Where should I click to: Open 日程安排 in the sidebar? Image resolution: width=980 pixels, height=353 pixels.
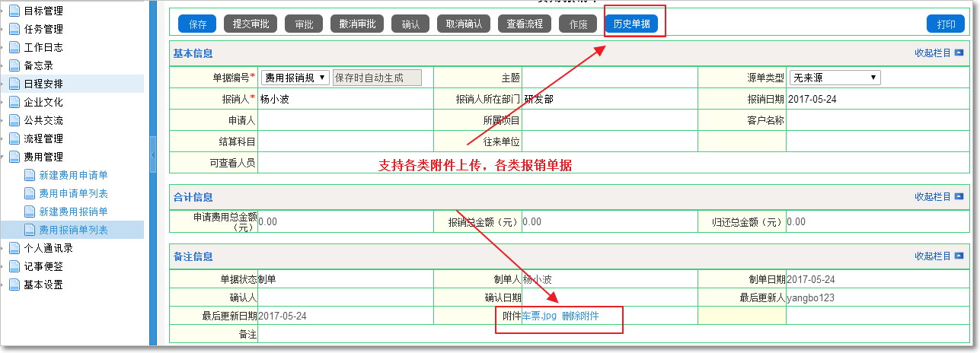[43, 84]
